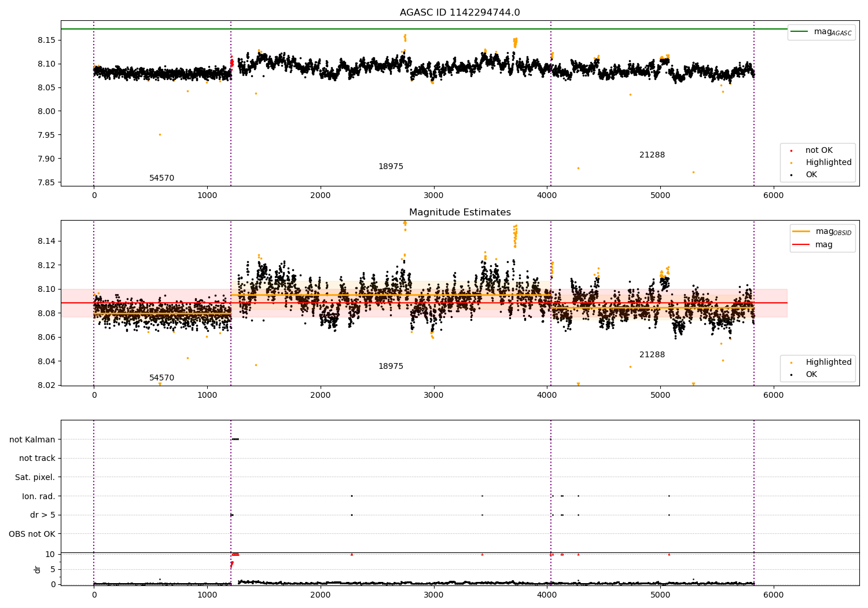Click the Highlighted legend entry in the middle plot

pos(822,362)
